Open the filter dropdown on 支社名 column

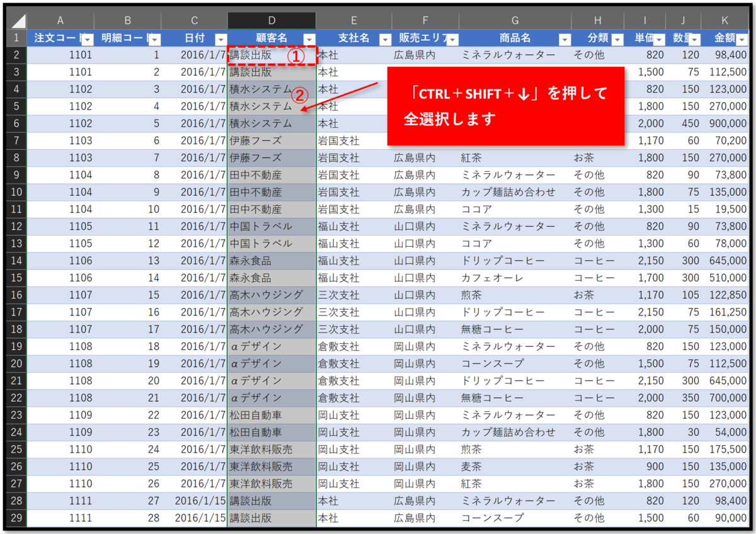click(385, 38)
